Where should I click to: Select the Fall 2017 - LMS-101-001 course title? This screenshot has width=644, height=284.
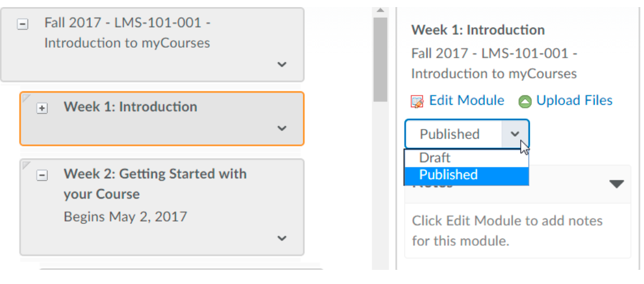(x=127, y=33)
